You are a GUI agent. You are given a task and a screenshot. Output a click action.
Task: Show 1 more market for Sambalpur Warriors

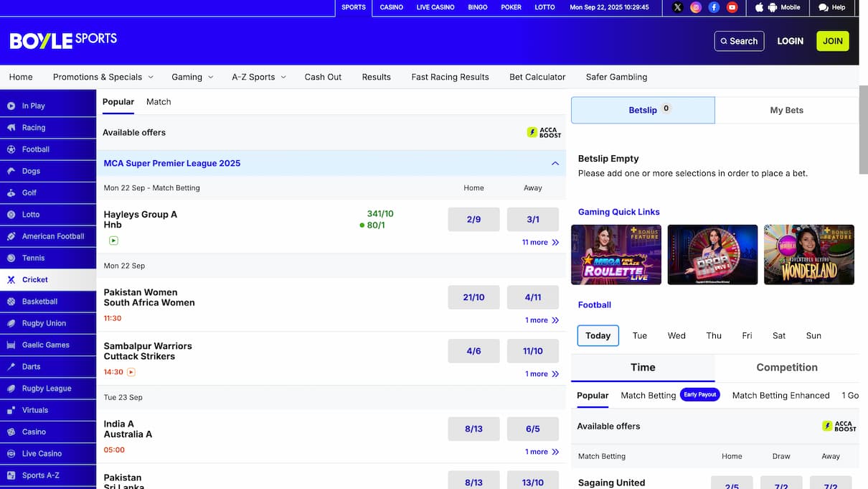542,374
